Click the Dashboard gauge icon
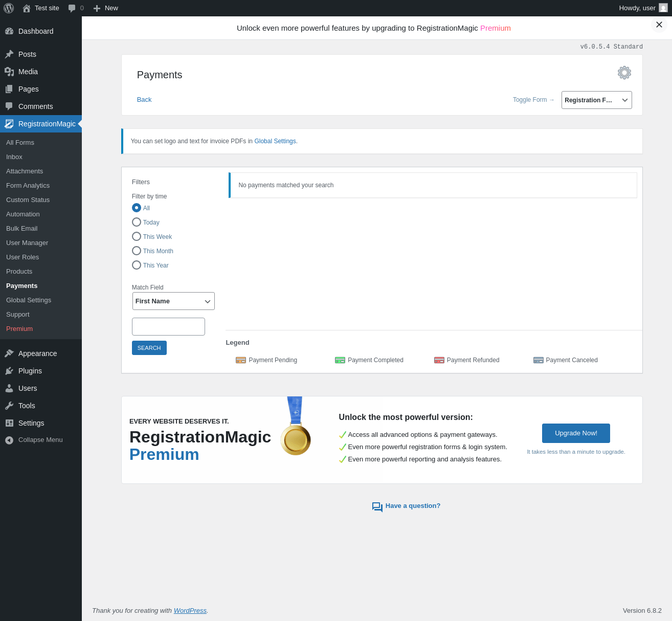The width and height of the screenshot is (672, 621). [9, 31]
